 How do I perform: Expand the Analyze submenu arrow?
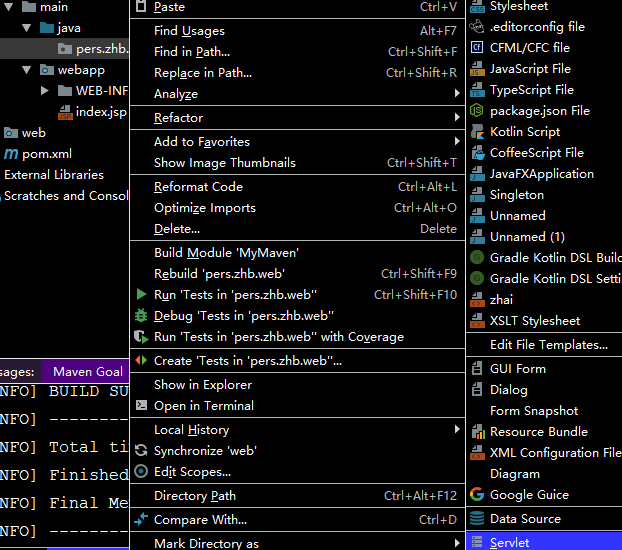tap(457, 93)
